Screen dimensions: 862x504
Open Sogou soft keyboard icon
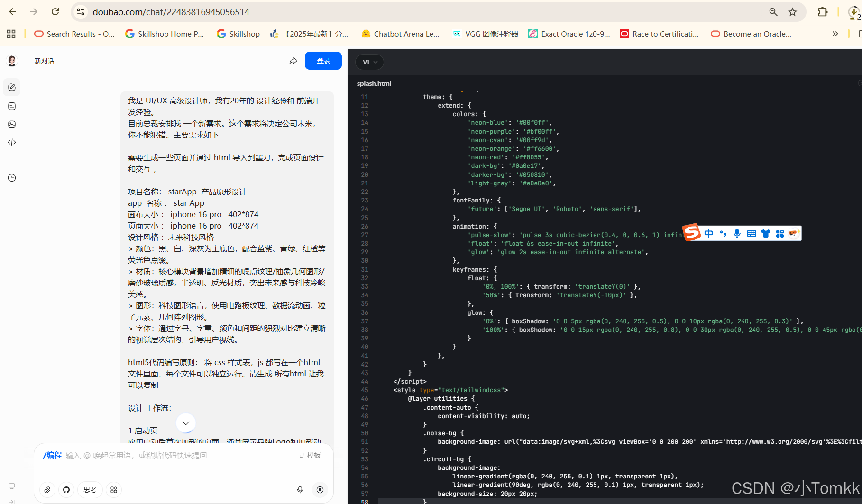click(x=752, y=233)
